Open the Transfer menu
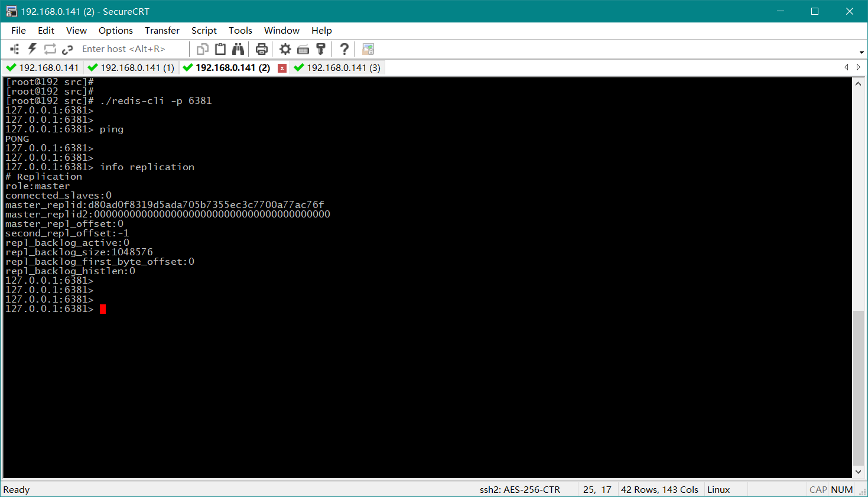 pyautogui.click(x=162, y=31)
